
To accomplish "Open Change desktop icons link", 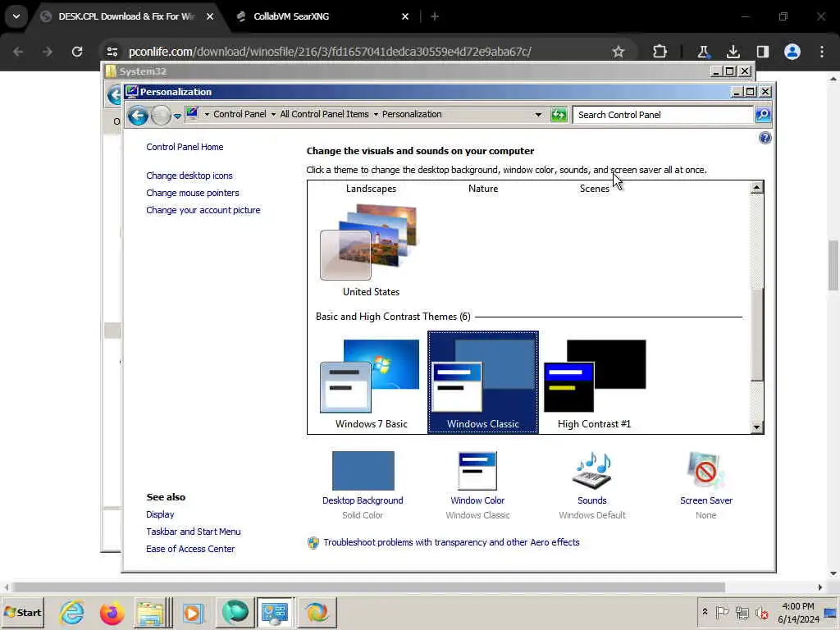I will 189,176.
